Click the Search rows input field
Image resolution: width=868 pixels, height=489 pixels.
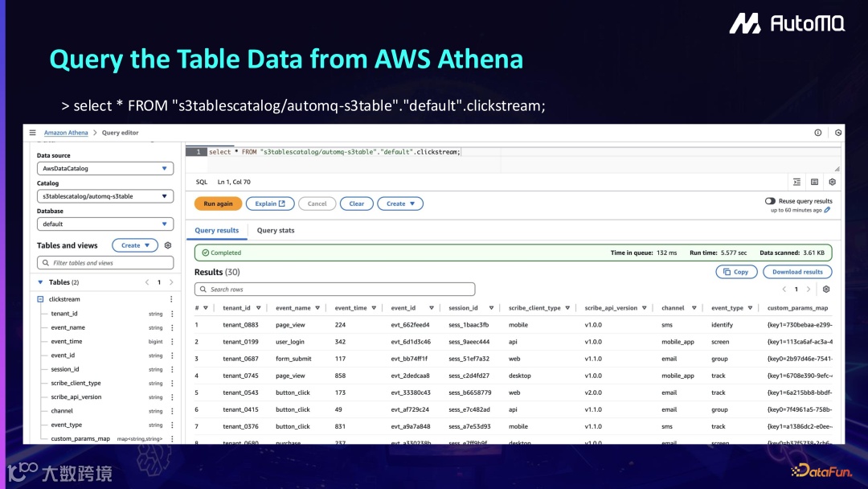[334, 290]
